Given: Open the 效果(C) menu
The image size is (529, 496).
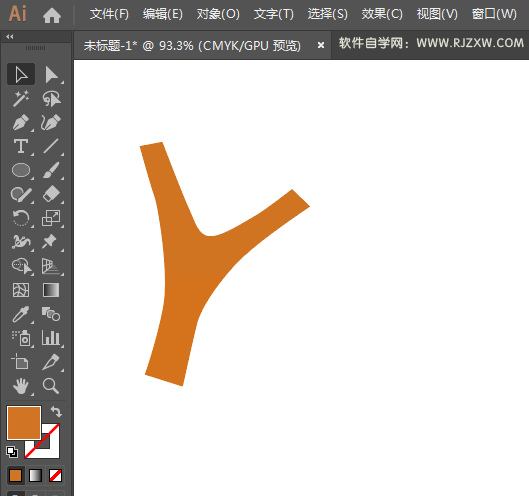Looking at the screenshot, I should coord(382,14).
